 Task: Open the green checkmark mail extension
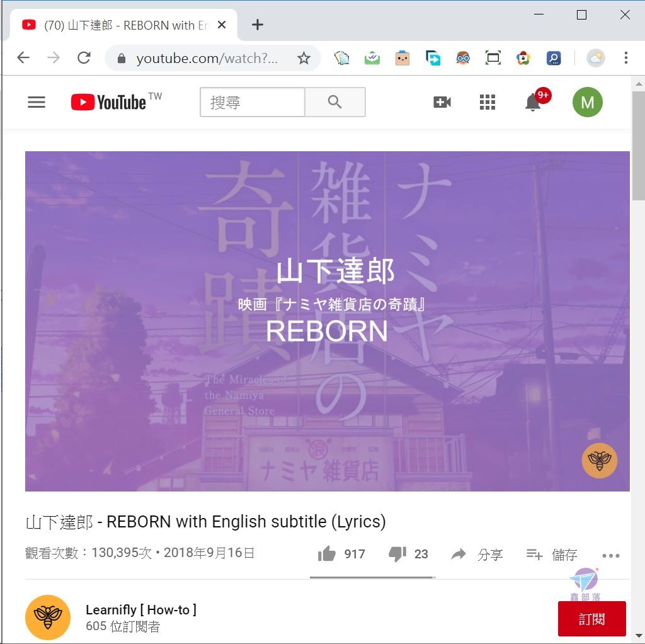pos(372,58)
